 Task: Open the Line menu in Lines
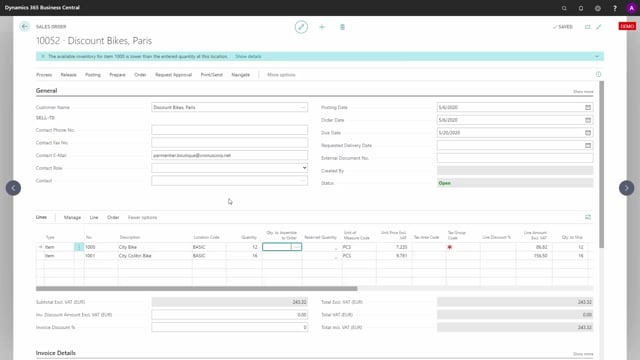tap(94, 218)
